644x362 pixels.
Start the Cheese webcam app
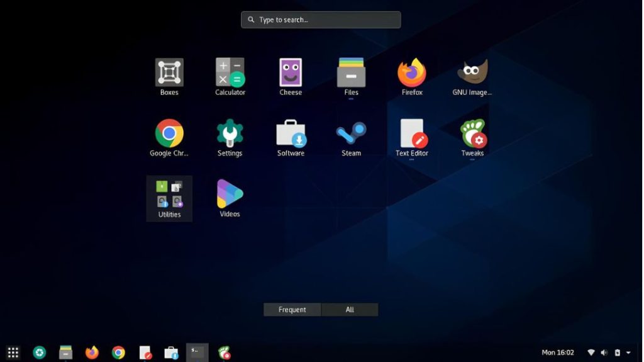(291, 77)
